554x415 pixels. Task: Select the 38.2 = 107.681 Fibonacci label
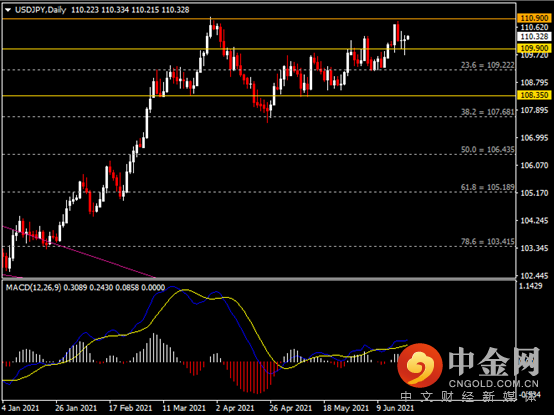tap(488, 112)
